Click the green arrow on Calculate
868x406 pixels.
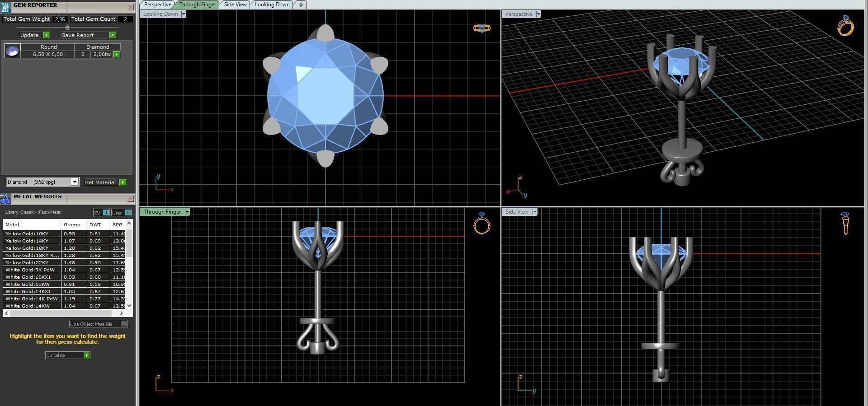(x=87, y=355)
